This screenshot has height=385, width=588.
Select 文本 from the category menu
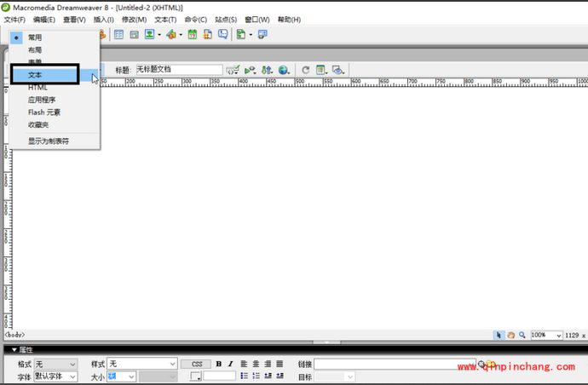(x=45, y=75)
